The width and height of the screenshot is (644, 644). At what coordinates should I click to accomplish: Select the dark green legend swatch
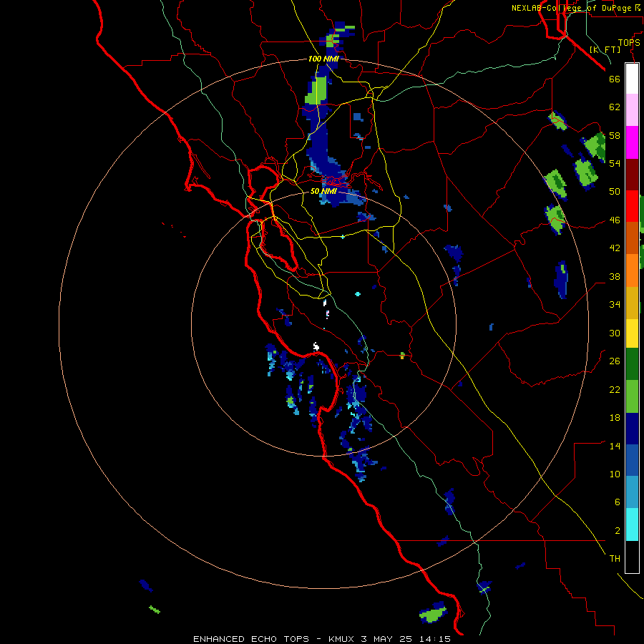[x=632, y=364]
